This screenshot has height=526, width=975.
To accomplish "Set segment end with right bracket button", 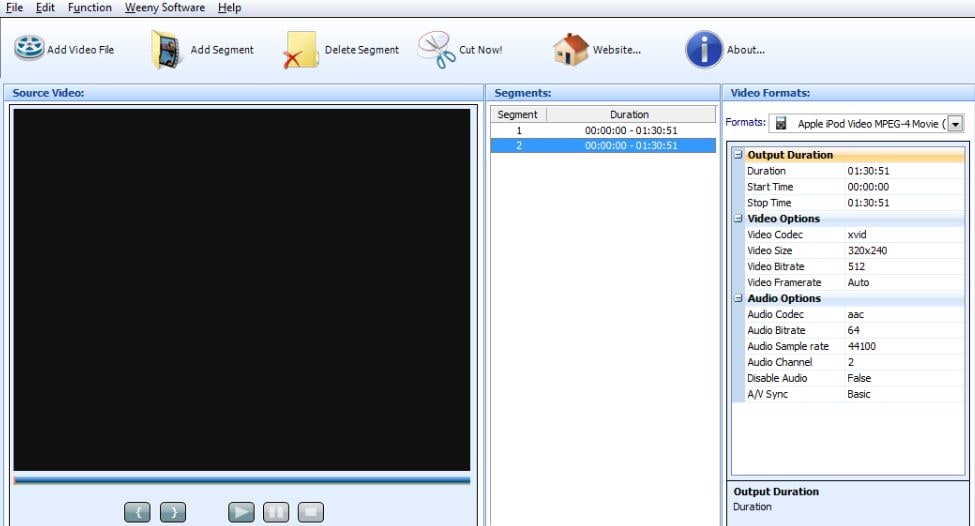I will (x=173, y=512).
